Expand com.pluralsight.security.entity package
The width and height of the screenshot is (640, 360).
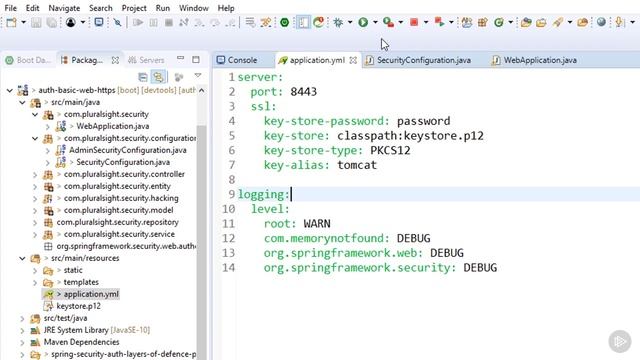(35, 187)
